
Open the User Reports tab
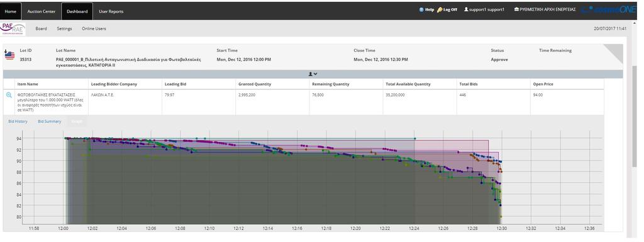pyautogui.click(x=111, y=11)
